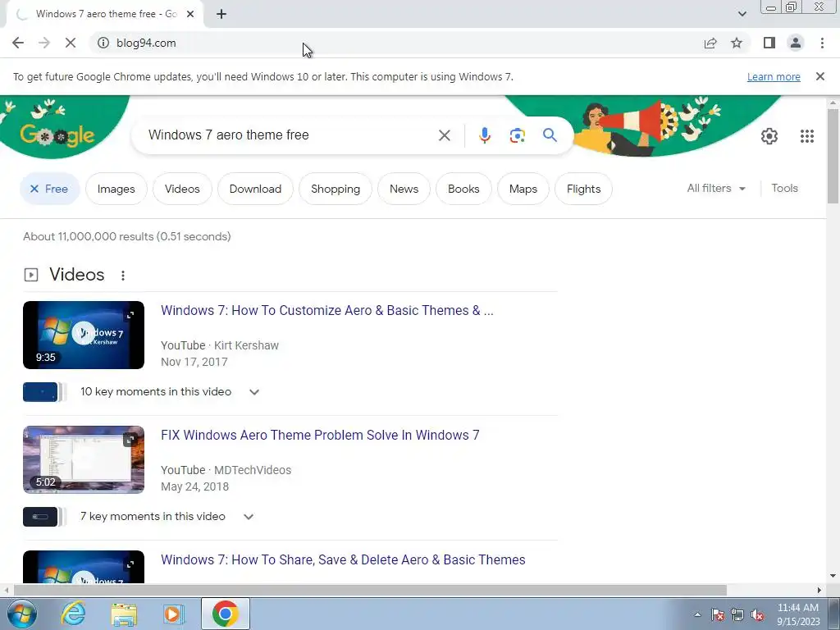840x630 pixels.
Task: Play the 5:02 video thumbnail
Action: (x=84, y=459)
